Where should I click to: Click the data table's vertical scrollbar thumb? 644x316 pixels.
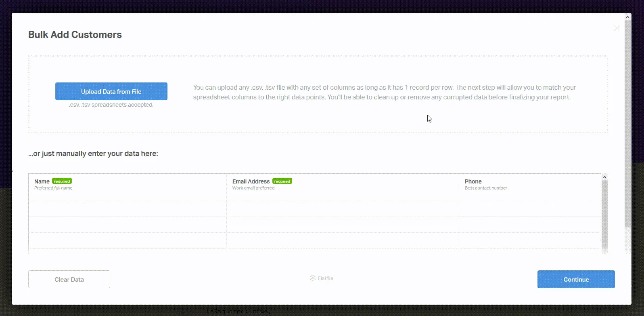[x=604, y=214]
